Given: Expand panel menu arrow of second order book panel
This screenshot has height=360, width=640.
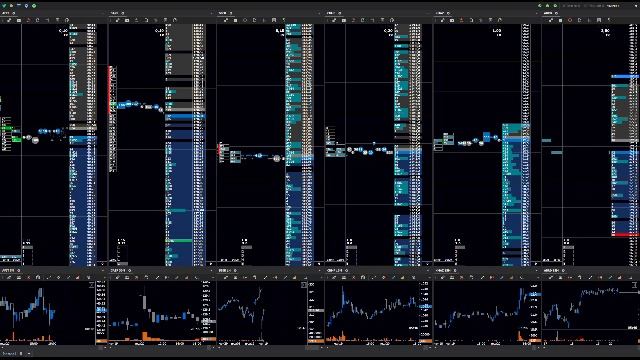Looking at the screenshot, I should click(x=211, y=13).
